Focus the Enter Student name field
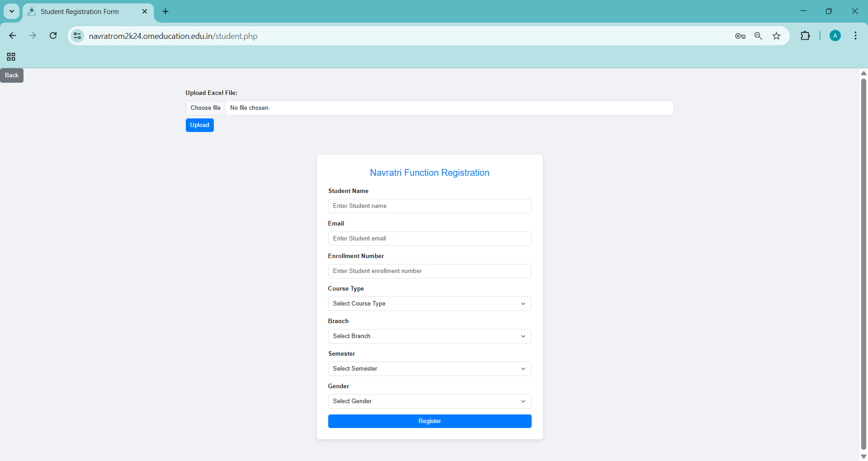 (x=429, y=206)
